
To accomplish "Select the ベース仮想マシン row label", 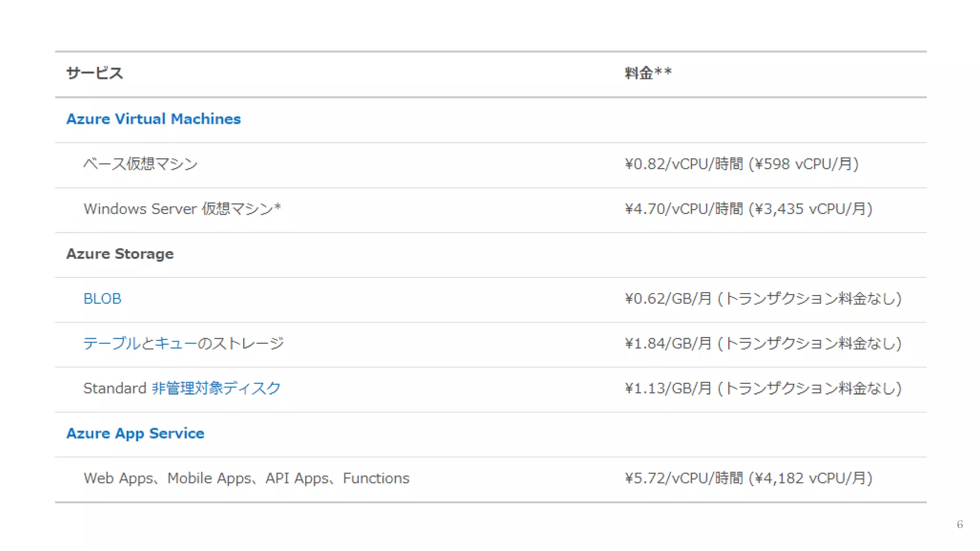I will 140,164.
